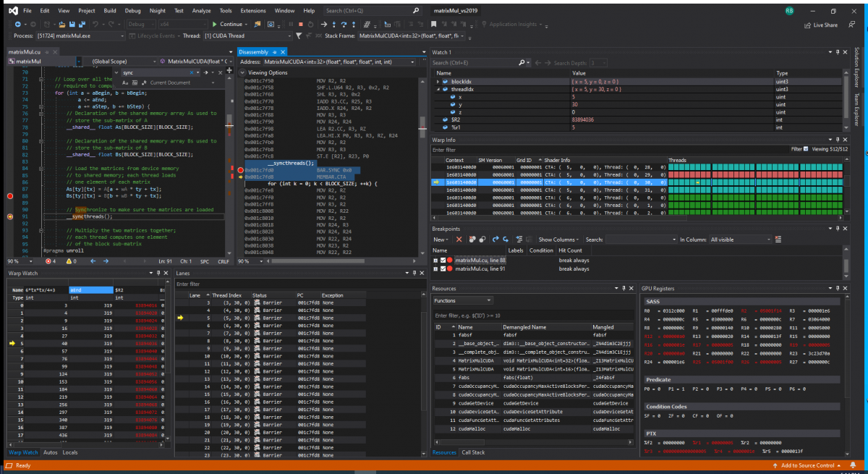Pin the Watch 1 panel
This screenshot has width=868, height=474.
(x=838, y=52)
